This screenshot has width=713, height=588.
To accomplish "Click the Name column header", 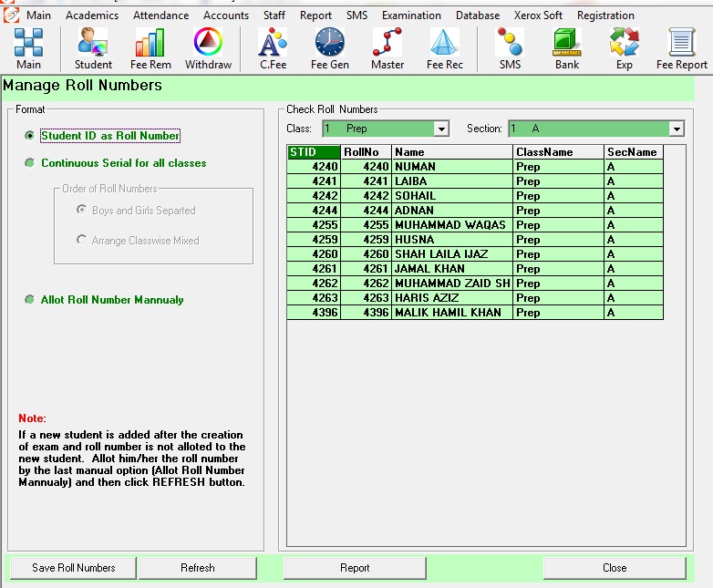I will click(x=452, y=152).
